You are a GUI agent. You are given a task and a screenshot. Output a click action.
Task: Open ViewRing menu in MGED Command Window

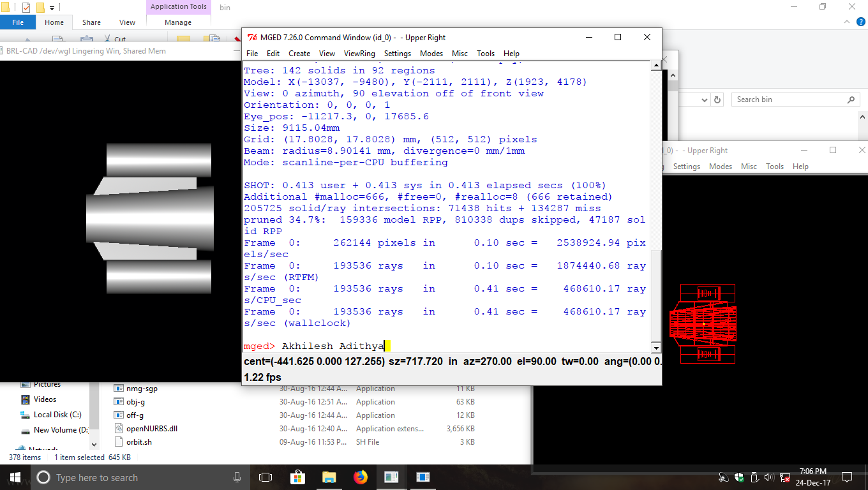coord(359,54)
